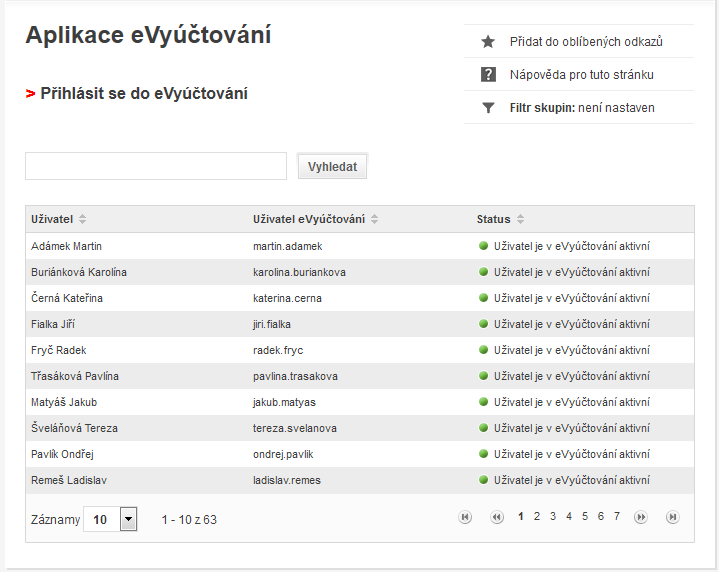Click login tereza.svelanova
The width and height of the screenshot is (719, 572).
(295, 428)
